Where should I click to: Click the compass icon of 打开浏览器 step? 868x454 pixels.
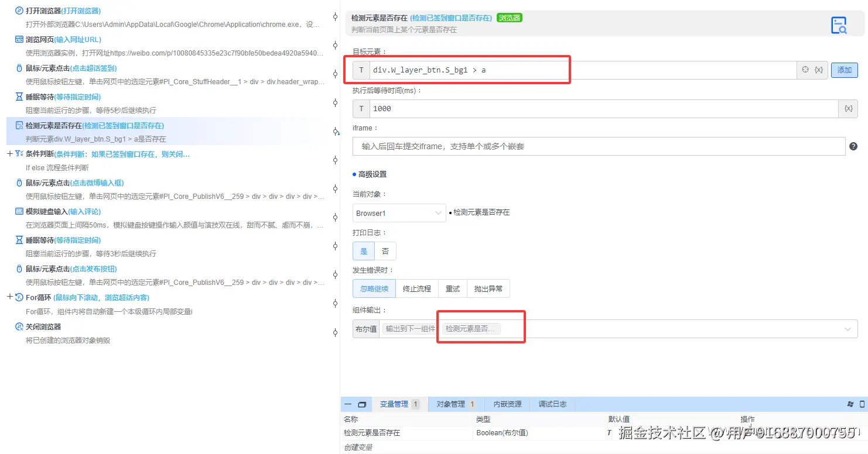pyautogui.click(x=19, y=11)
